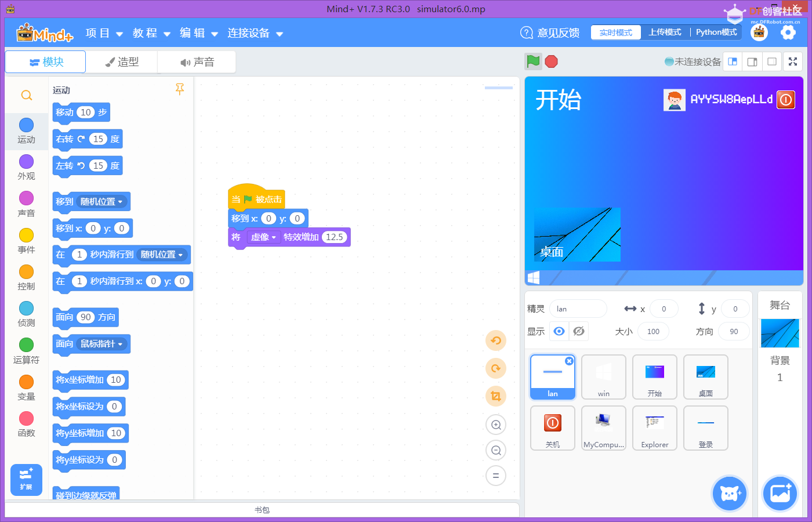Select the 运动 motion category
The image size is (812, 522).
(x=26, y=131)
